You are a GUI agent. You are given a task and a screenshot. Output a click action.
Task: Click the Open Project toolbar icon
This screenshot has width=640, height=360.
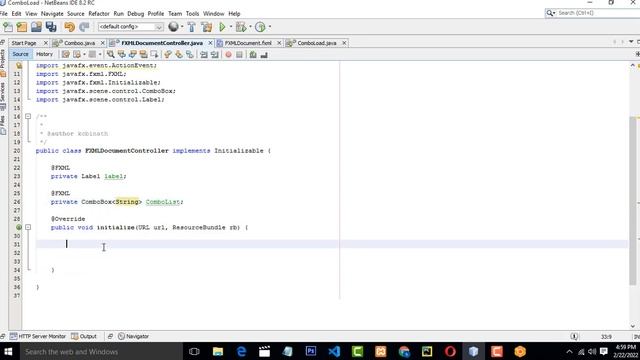point(36,27)
